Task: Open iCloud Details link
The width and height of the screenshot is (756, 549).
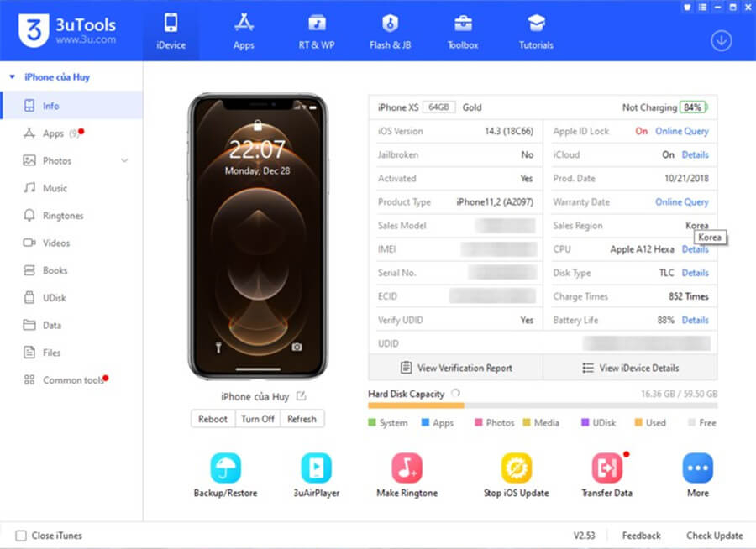Action: pos(695,154)
